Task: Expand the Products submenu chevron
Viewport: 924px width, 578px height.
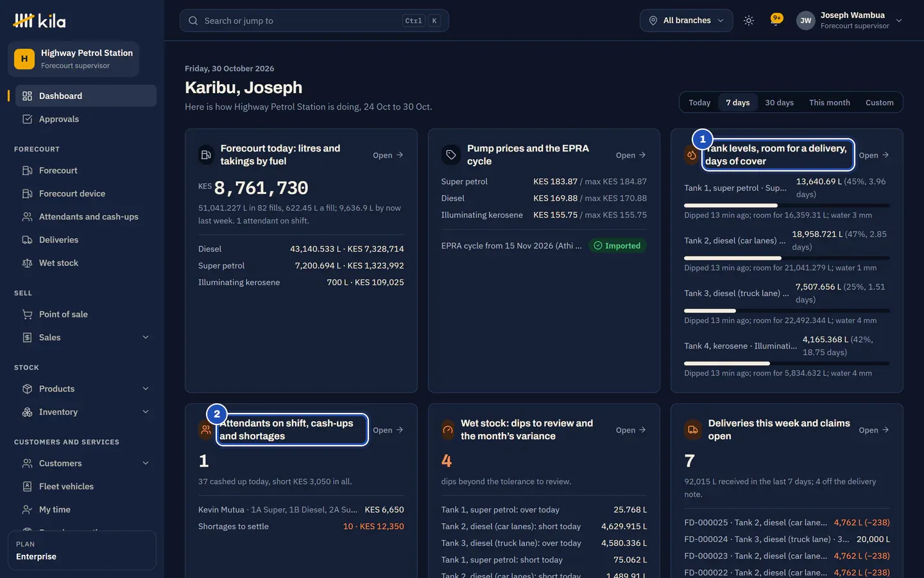Action: click(146, 389)
